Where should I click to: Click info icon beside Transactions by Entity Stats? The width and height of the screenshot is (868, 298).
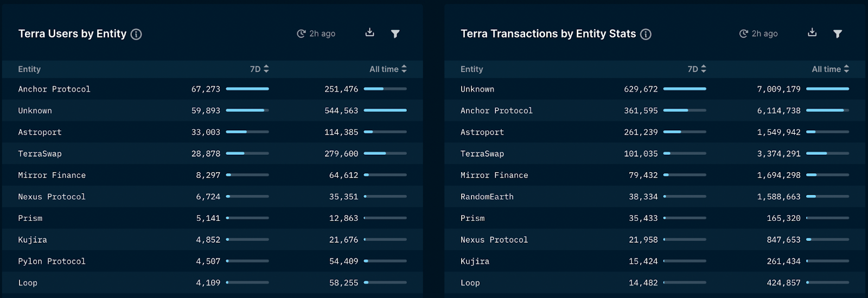click(x=646, y=34)
